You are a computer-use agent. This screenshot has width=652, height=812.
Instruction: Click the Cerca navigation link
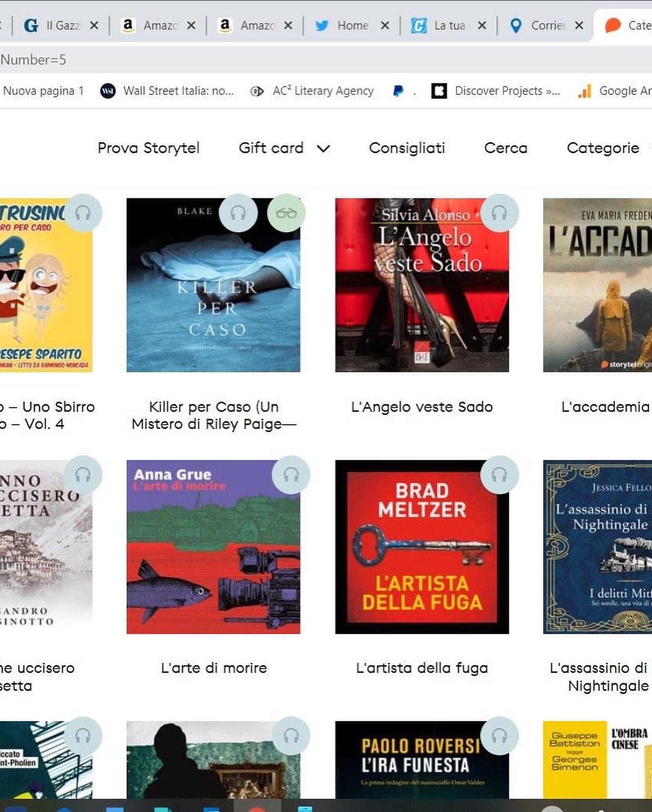(x=506, y=148)
